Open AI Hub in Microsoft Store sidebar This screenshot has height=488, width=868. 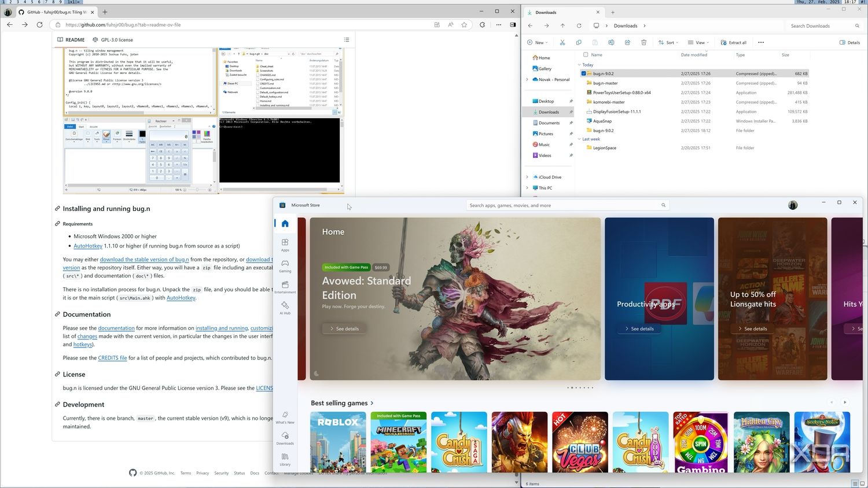tap(285, 308)
